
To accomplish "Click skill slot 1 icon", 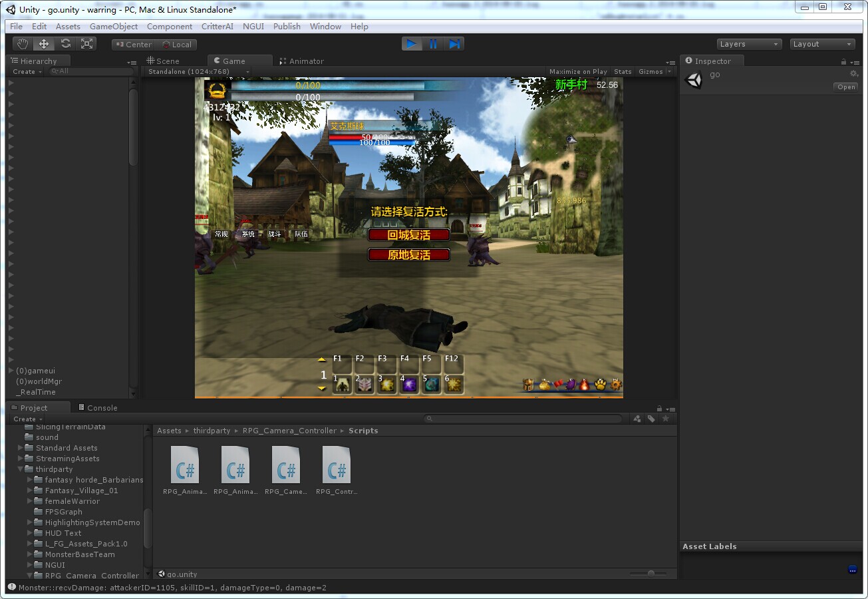I will point(342,385).
